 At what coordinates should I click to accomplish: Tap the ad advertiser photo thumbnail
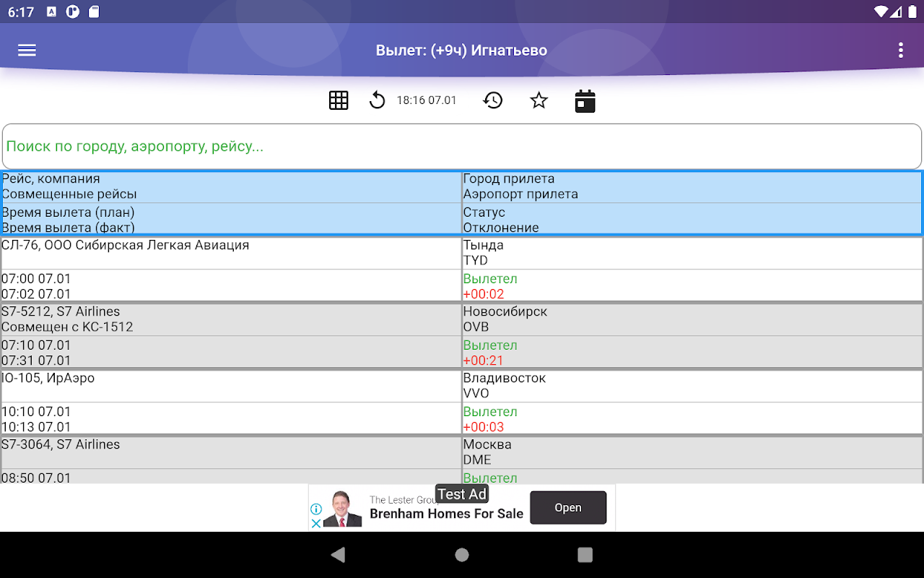click(342, 508)
